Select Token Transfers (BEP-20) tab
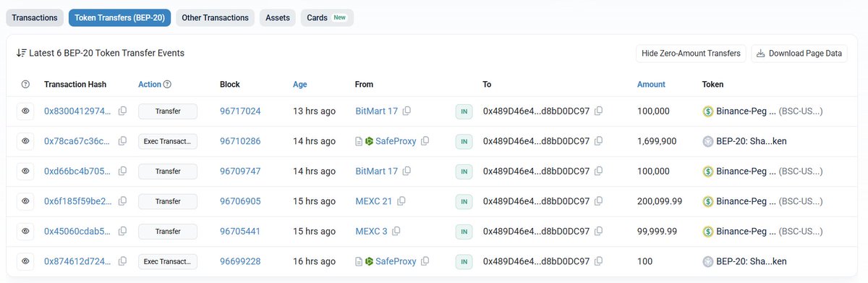The height and width of the screenshot is (283, 868). 119,17
